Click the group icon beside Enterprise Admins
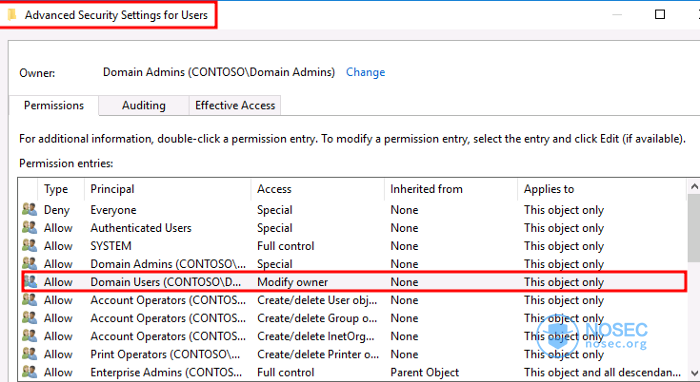This screenshot has height=382, width=700. click(x=29, y=372)
